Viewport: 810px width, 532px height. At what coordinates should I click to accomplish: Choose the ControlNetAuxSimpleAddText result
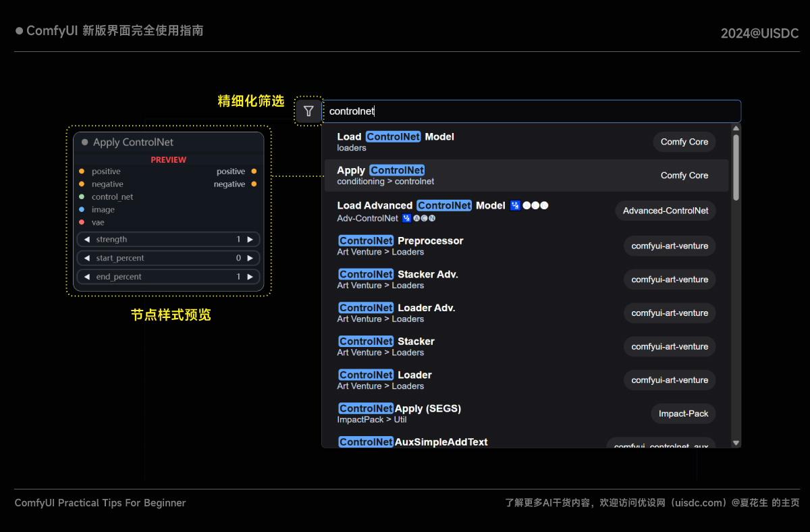[526, 442]
